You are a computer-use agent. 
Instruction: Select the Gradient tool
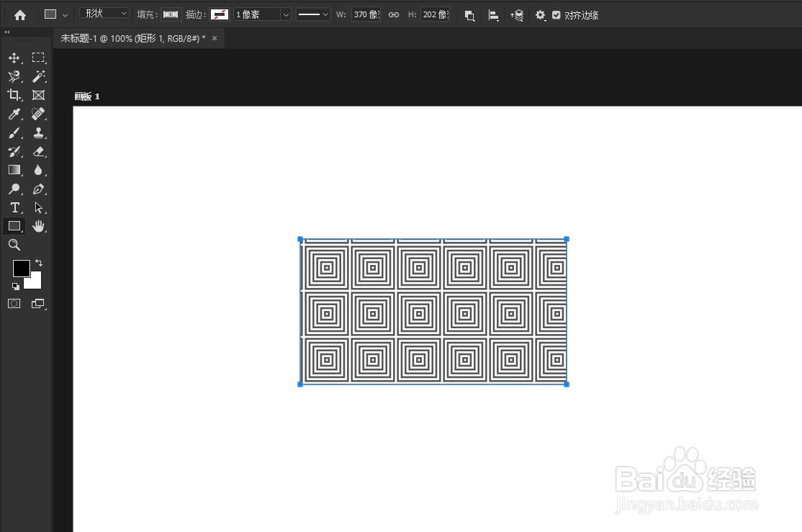click(14, 171)
